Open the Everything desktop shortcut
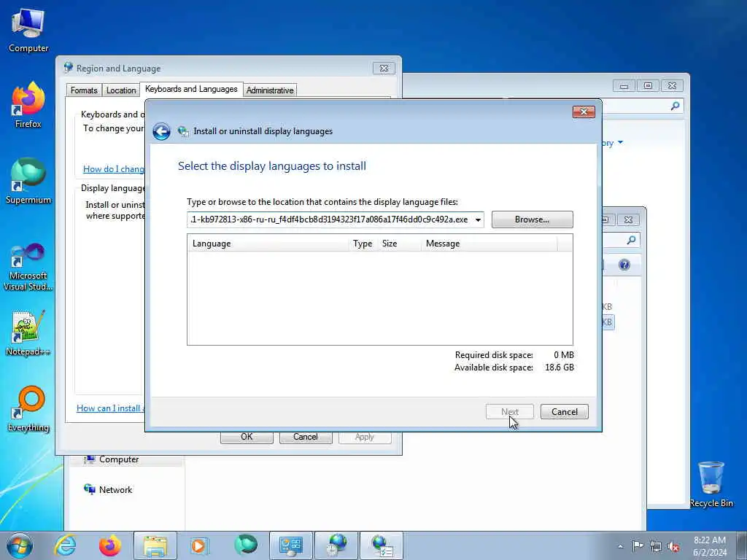The width and height of the screenshot is (747, 560). click(28, 409)
